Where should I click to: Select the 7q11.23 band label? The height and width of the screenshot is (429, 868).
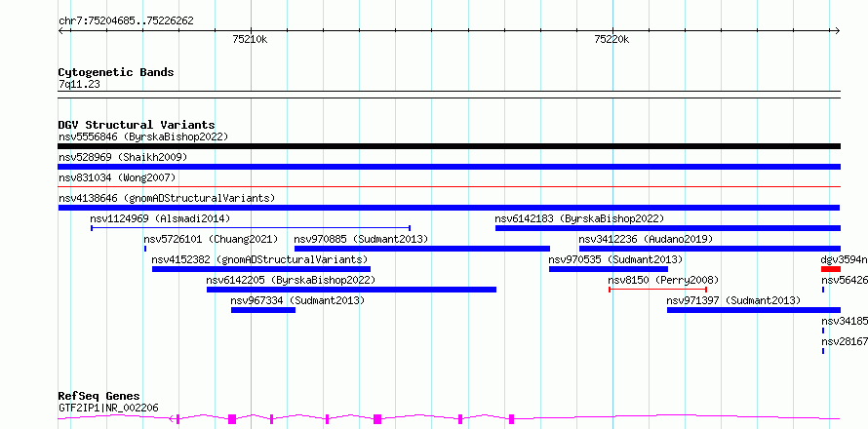click(x=79, y=85)
